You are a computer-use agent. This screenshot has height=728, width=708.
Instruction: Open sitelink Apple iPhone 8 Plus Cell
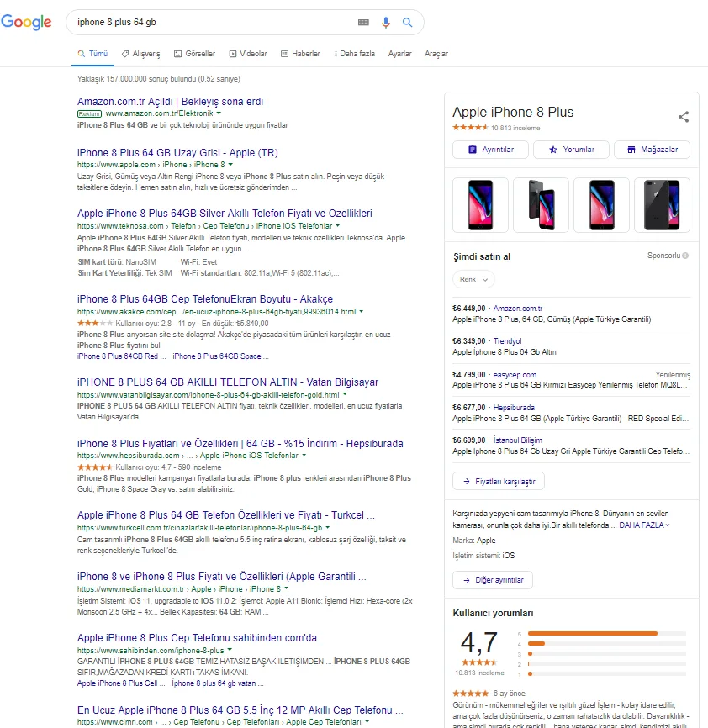121,683
